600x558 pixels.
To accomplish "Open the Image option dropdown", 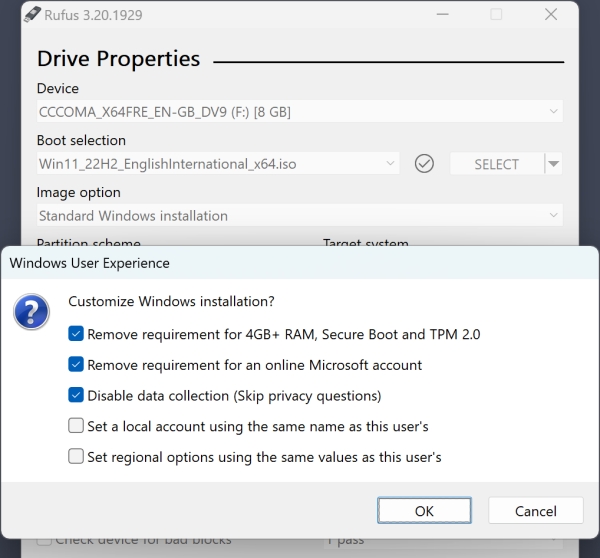I will click(x=300, y=215).
